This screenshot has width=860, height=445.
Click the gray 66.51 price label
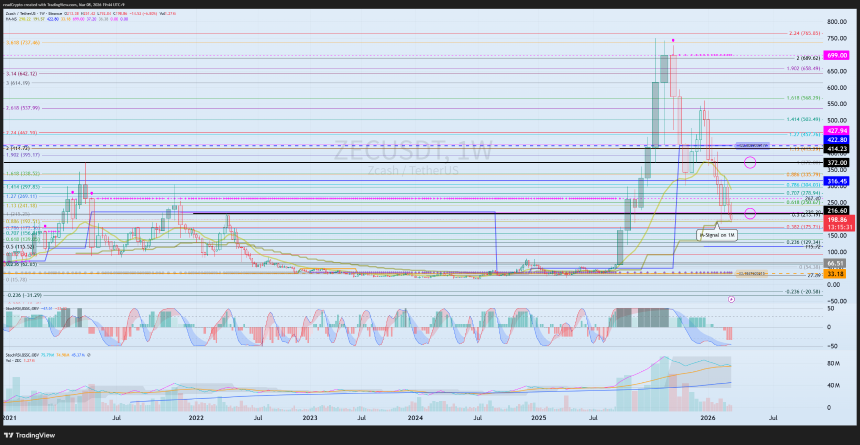[x=835, y=263]
